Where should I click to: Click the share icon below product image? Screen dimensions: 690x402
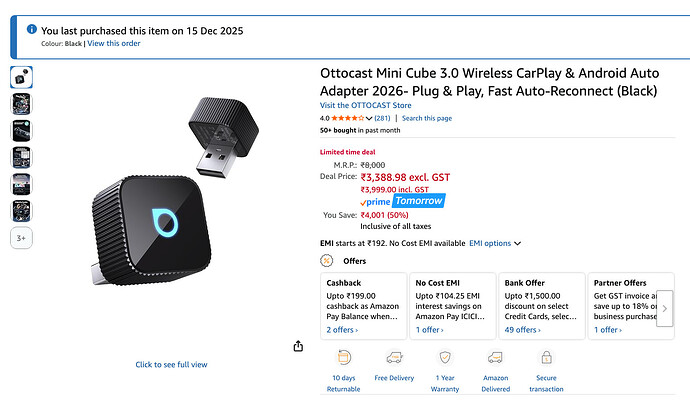[298, 346]
